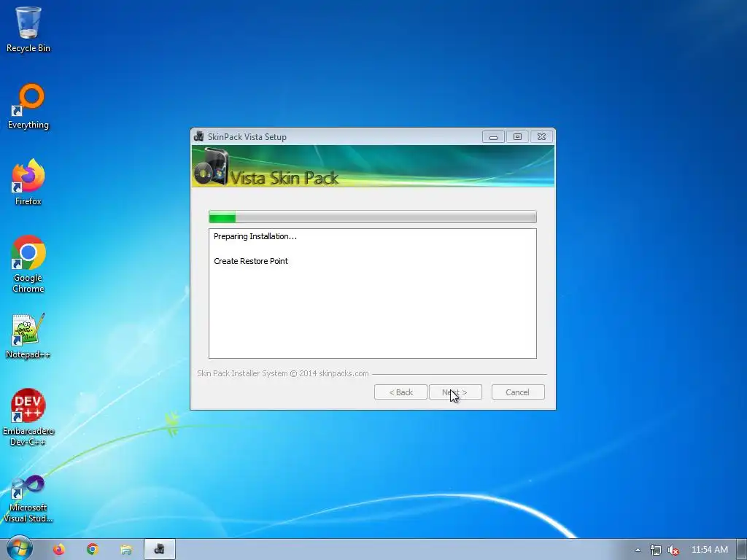
Task: Click the disabled Back button
Action: [x=400, y=392]
